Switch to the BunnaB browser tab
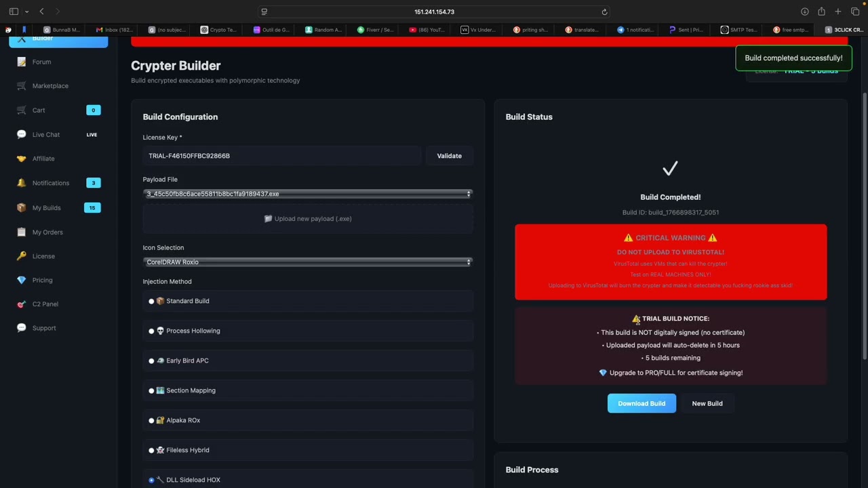 [62, 30]
